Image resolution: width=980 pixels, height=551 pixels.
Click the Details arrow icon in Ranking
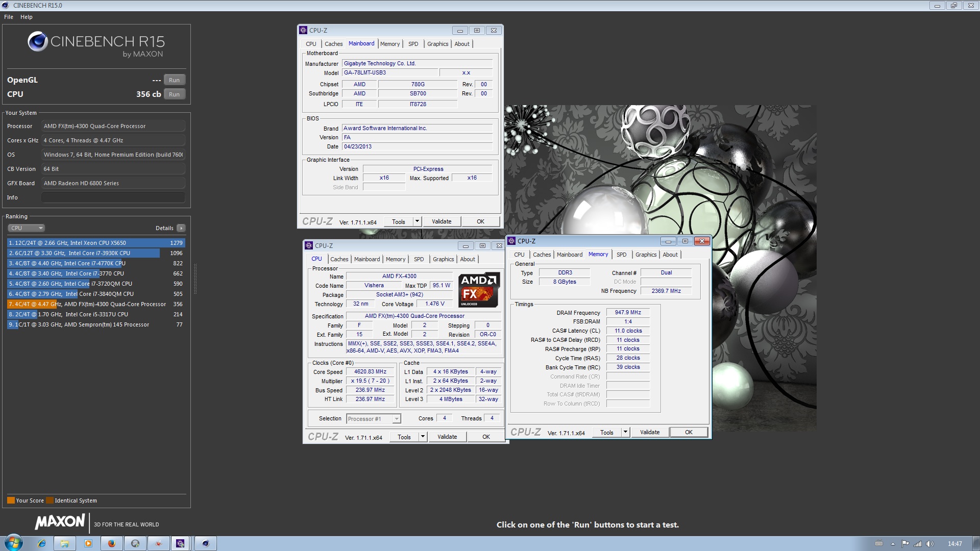point(181,228)
